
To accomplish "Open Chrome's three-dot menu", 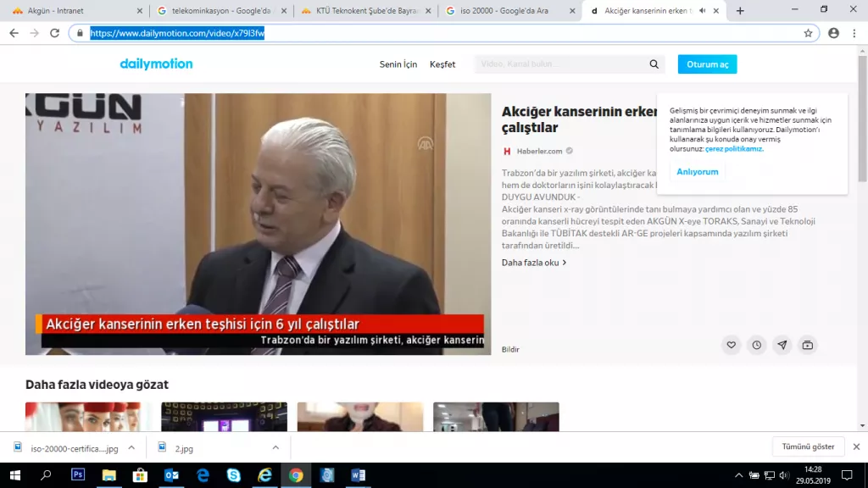I will (x=854, y=33).
